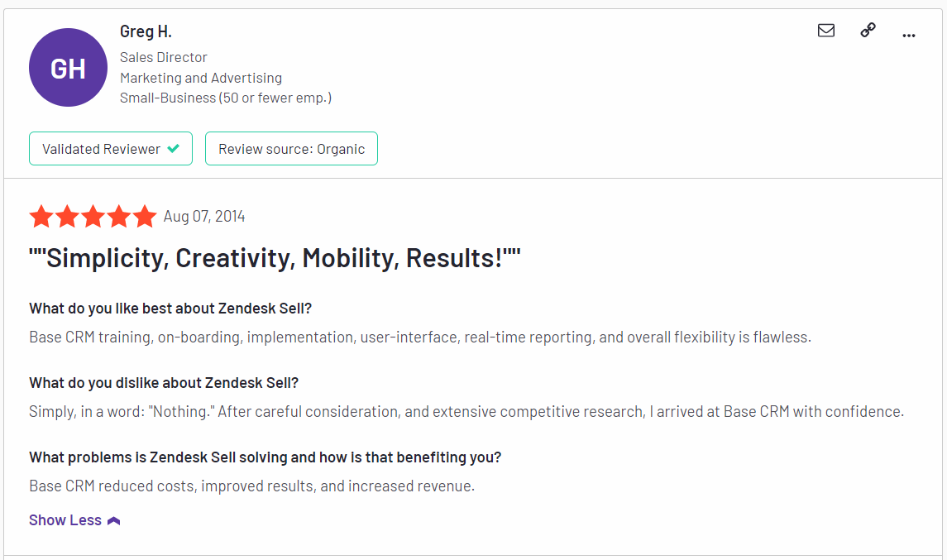Click reviewer name Greg H.

point(146,31)
